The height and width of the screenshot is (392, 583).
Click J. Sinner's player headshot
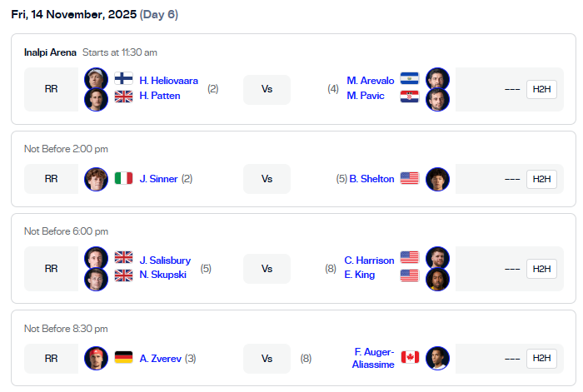pyautogui.click(x=96, y=179)
